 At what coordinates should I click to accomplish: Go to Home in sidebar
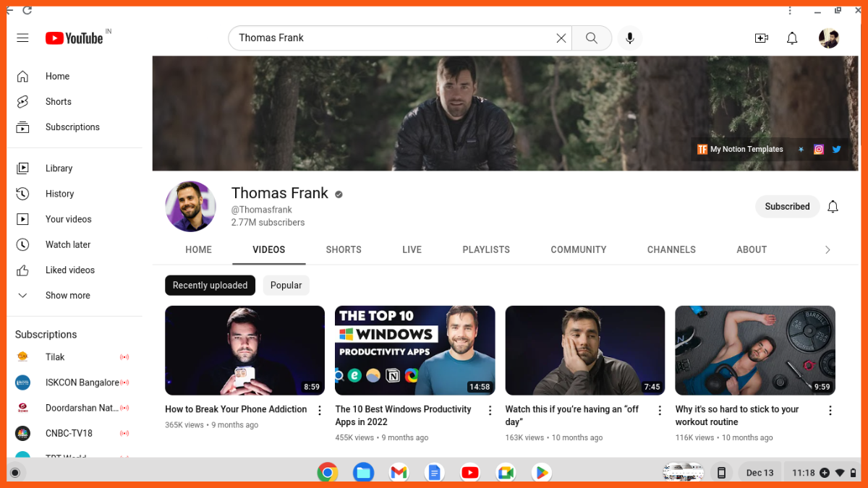[75, 77]
